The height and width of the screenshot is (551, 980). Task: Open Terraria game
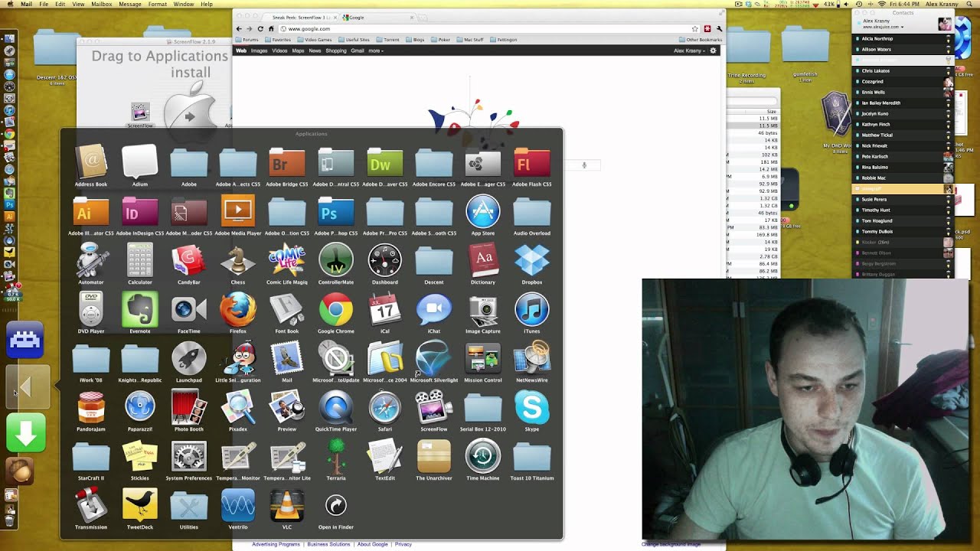[x=336, y=457]
